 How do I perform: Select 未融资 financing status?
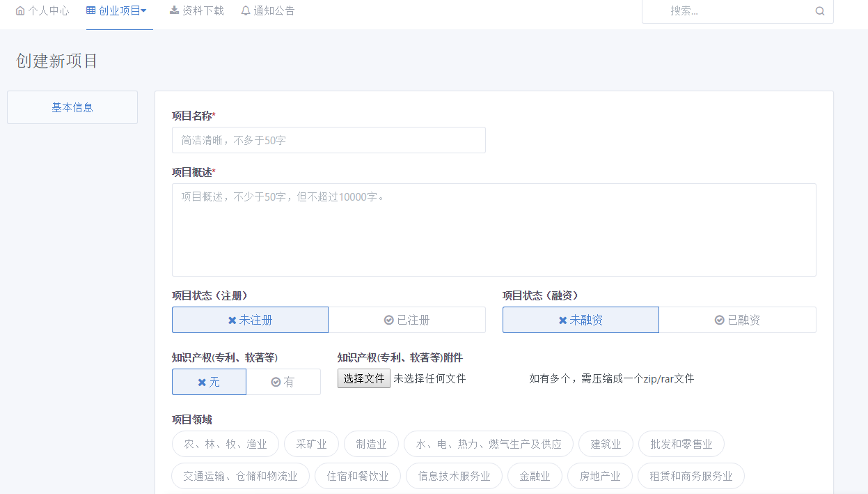[581, 320]
